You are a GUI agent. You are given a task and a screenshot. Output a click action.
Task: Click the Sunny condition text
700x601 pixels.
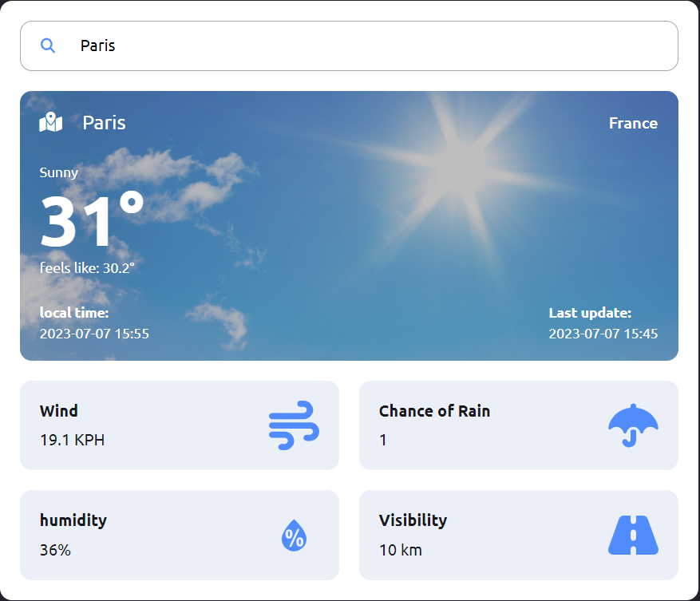58,173
